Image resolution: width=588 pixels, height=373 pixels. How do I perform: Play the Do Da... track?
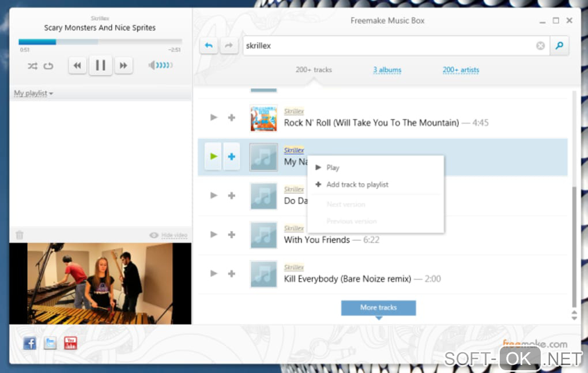[214, 195]
